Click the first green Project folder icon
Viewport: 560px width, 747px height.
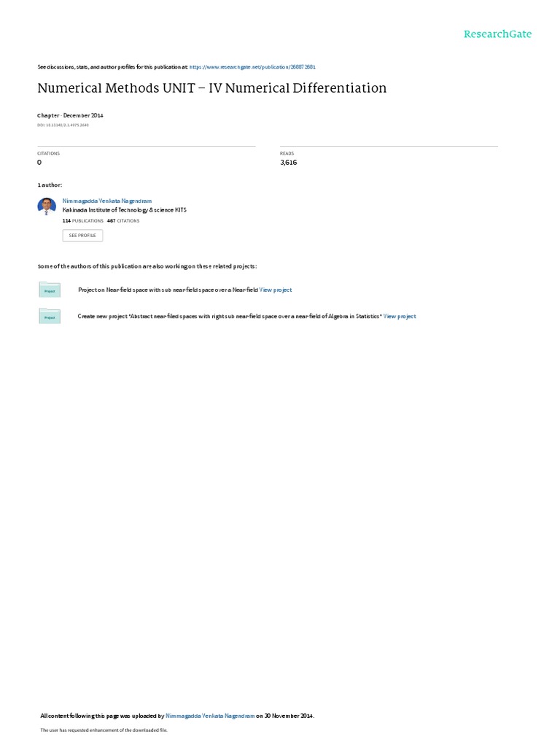[x=50, y=290]
